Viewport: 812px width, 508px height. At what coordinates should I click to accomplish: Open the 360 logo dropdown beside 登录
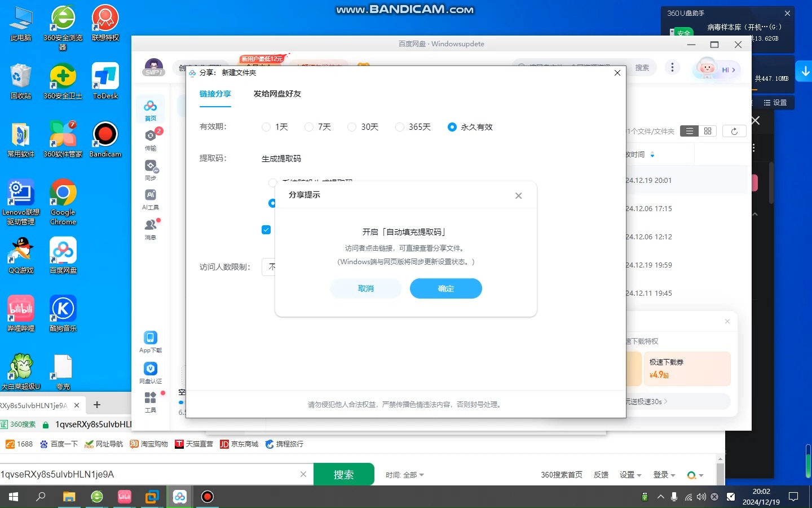[x=695, y=475]
